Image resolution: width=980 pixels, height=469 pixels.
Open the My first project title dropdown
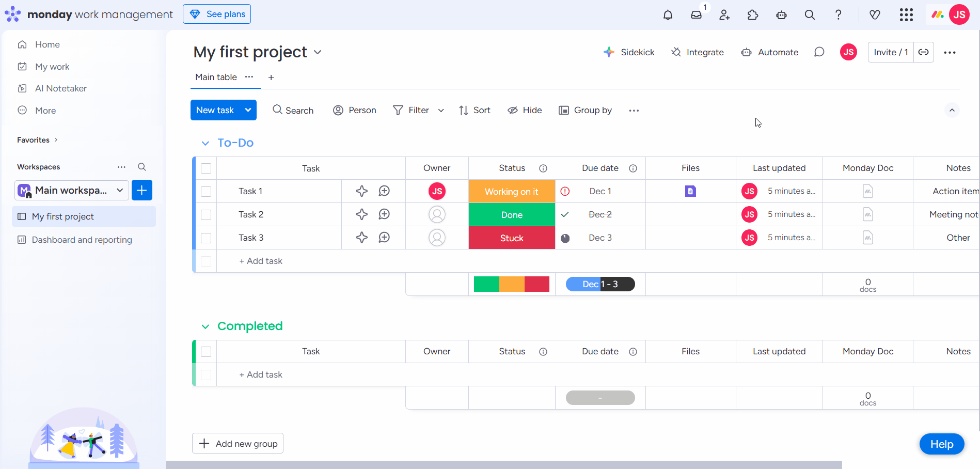pyautogui.click(x=318, y=52)
